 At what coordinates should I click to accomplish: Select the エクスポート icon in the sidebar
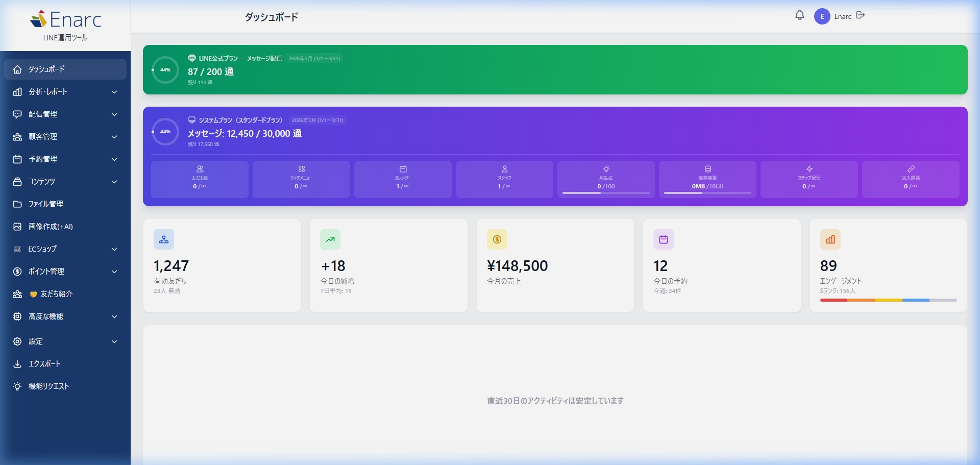tap(17, 363)
